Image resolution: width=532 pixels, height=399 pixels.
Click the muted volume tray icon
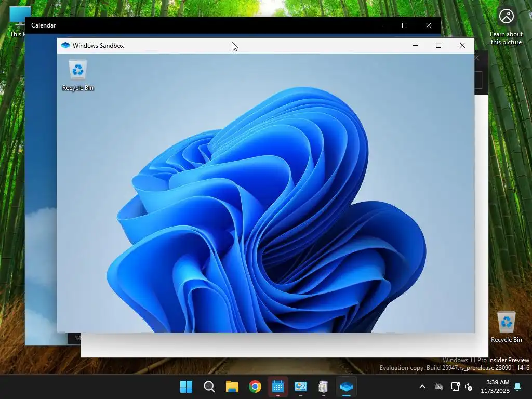pos(469,387)
